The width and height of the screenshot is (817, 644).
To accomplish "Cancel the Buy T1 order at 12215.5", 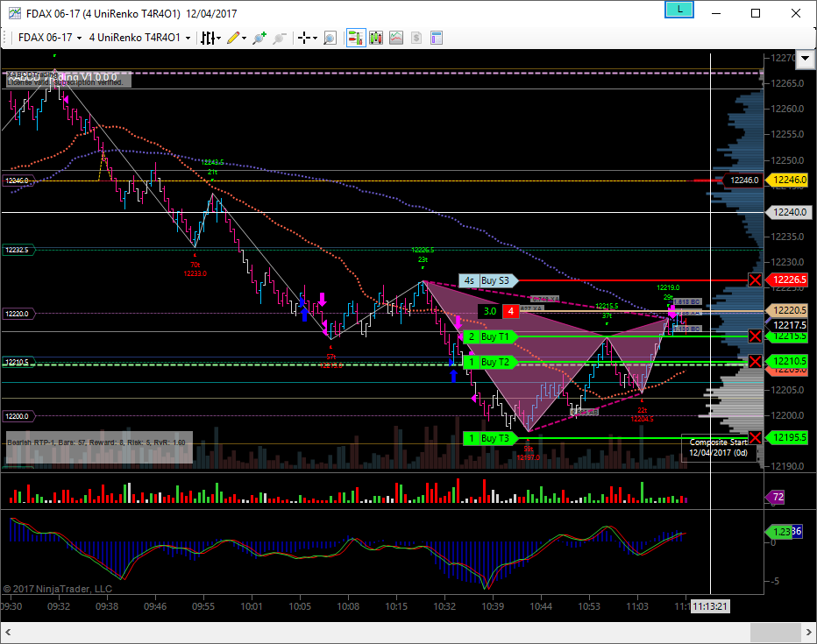I will pos(755,336).
